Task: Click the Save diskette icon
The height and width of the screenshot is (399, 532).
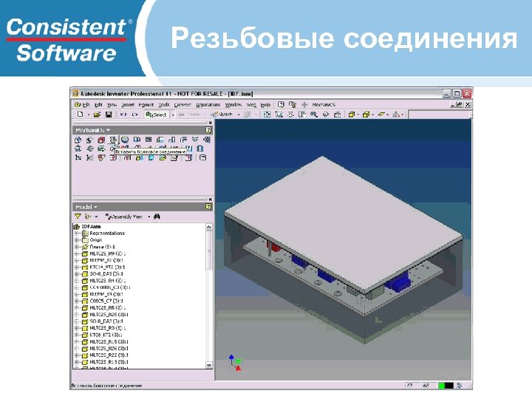Action: coord(109,115)
